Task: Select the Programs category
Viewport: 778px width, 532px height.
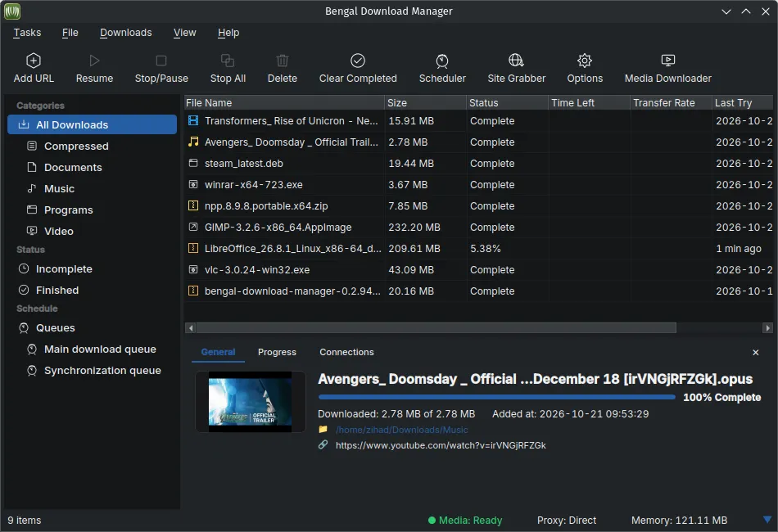Action: coord(93,210)
